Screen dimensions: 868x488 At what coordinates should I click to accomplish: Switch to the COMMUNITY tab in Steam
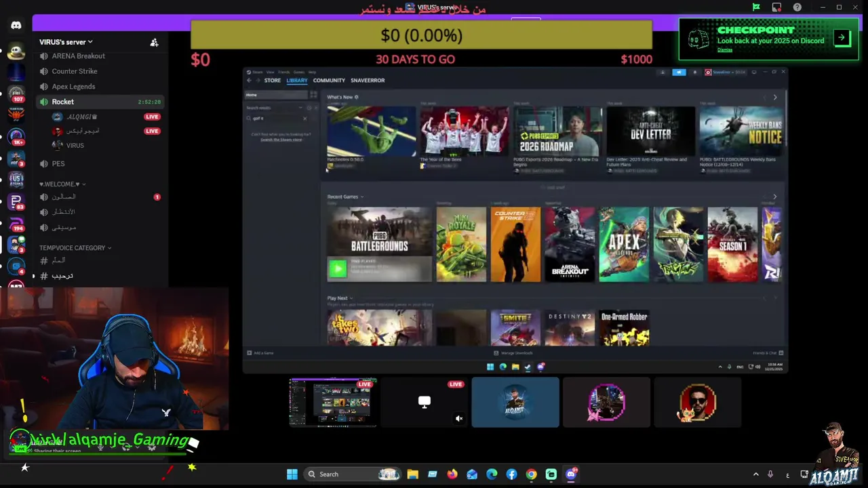(x=329, y=81)
